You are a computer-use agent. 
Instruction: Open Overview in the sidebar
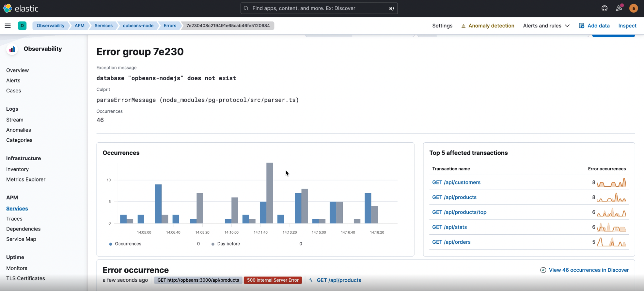17,70
